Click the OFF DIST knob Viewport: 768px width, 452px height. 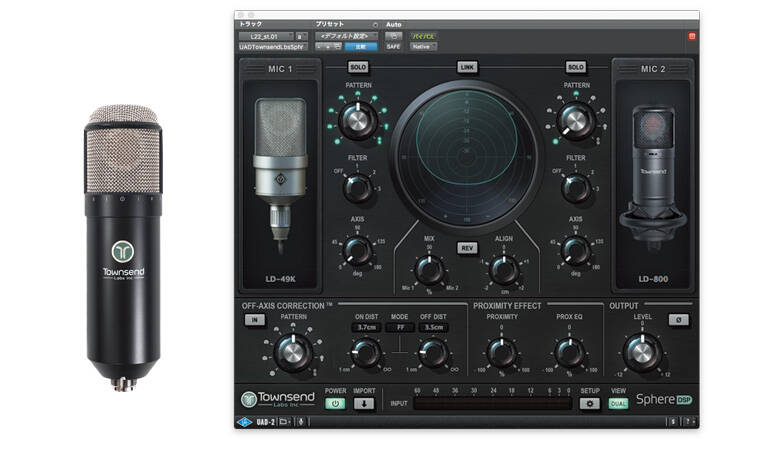(x=433, y=353)
